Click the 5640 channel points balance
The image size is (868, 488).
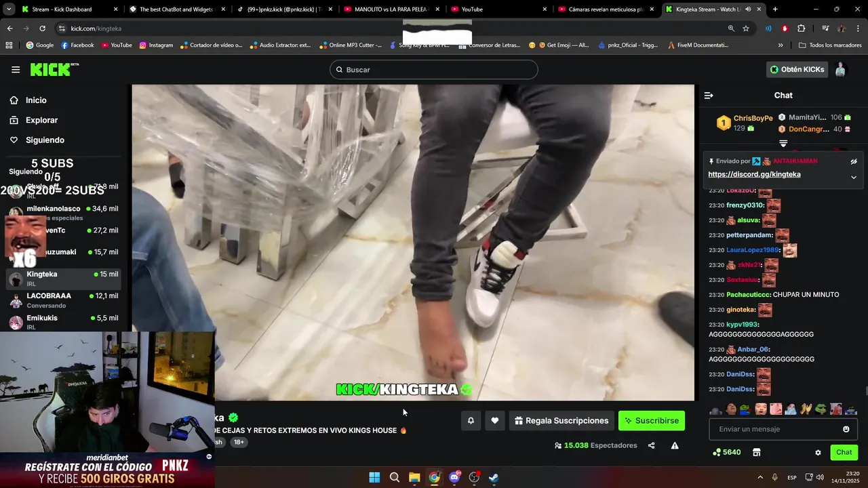tap(726, 452)
